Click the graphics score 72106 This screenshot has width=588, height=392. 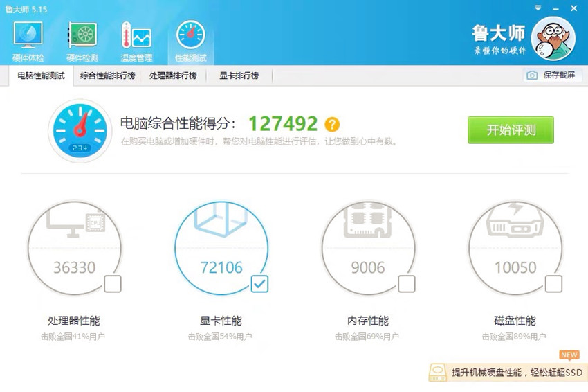pyautogui.click(x=221, y=267)
